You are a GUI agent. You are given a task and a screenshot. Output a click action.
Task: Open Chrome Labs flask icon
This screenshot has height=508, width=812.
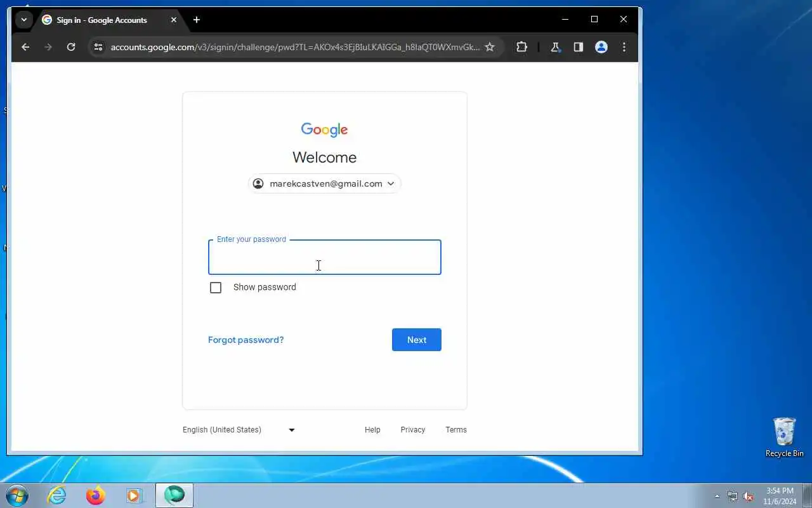pos(555,47)
